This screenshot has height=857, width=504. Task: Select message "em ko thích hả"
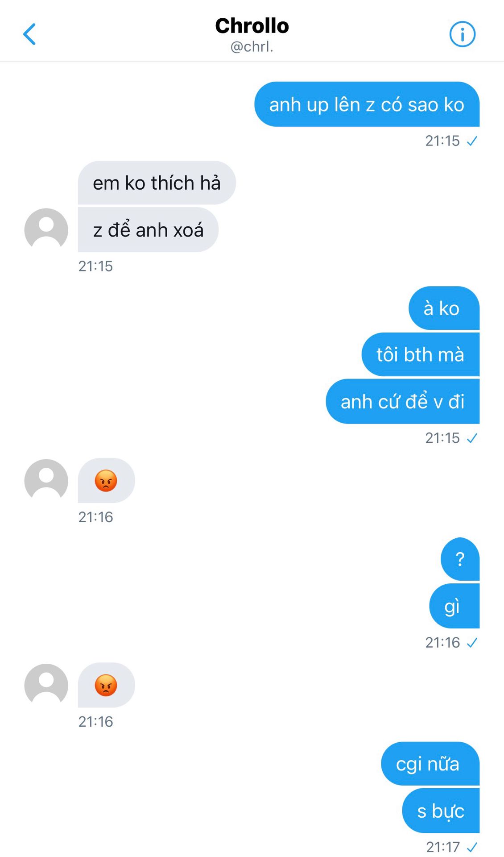(157, 183)
